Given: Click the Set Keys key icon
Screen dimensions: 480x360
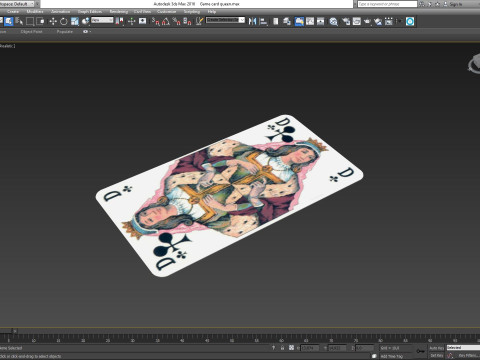Looking at the screenshot, I should [420, 351].
